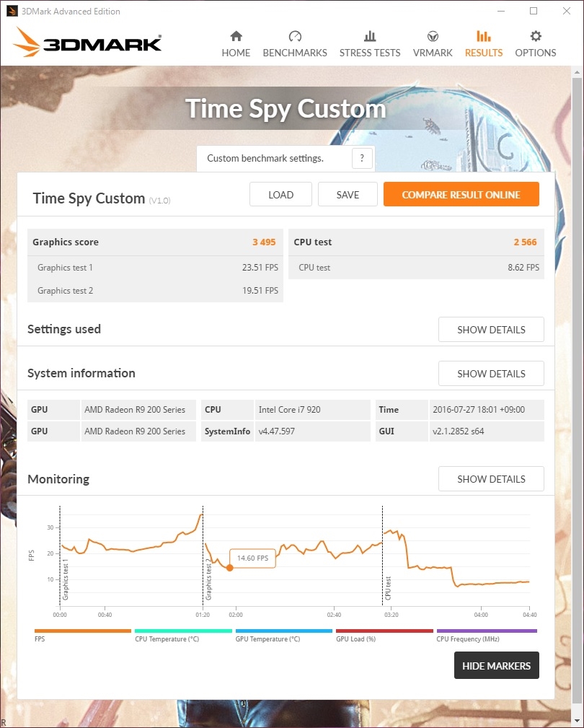Show details for System information

coord(491,374)
